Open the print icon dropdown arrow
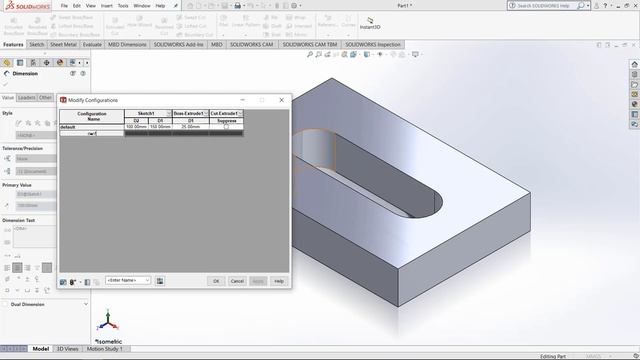640x360 pixels. click(x=243, y=6)
